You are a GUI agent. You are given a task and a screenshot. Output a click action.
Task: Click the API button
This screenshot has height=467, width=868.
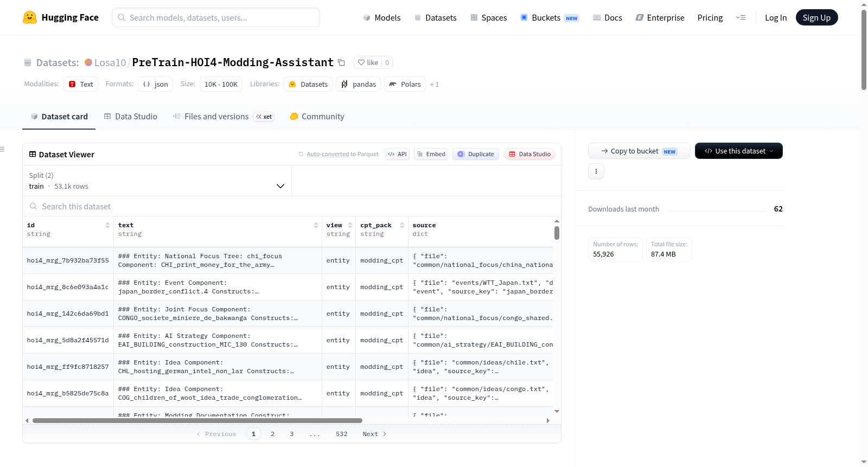397,154
